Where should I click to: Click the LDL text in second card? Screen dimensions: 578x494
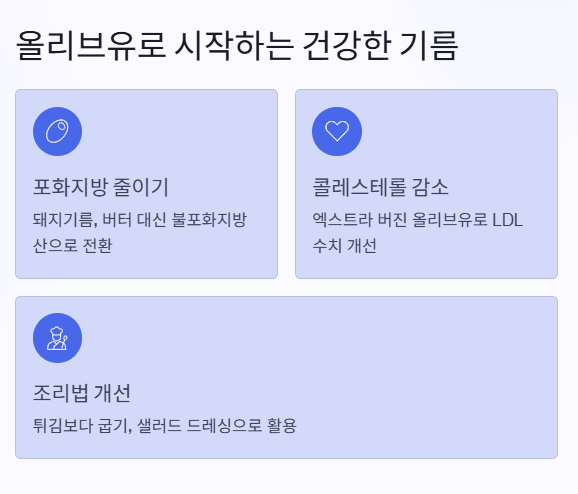tap(508, 220)
